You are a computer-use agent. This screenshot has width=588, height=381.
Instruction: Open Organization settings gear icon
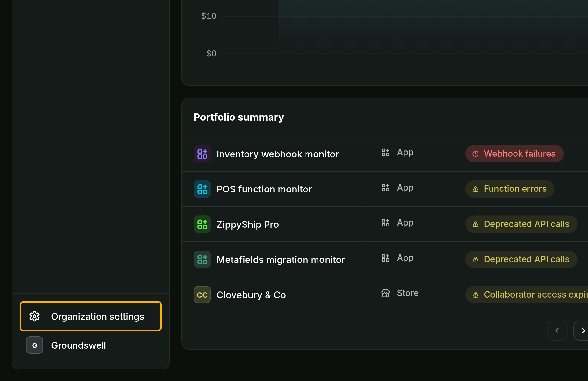tap(35, 316)
